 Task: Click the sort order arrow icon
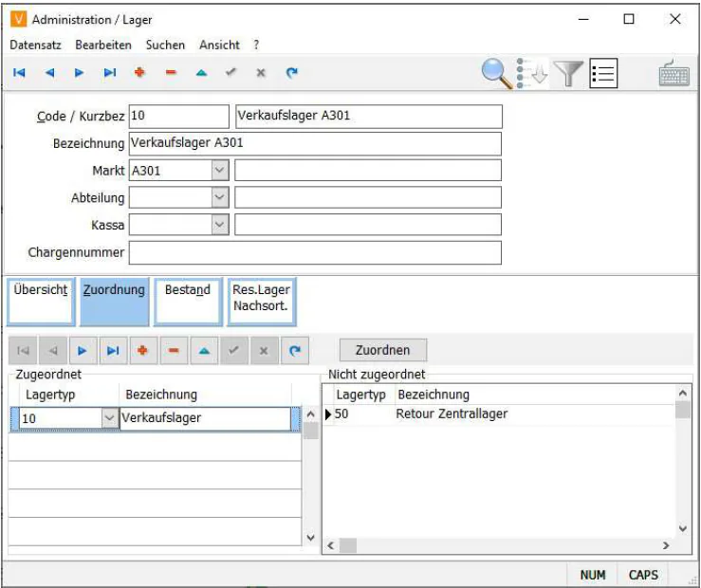pos(532,74)
